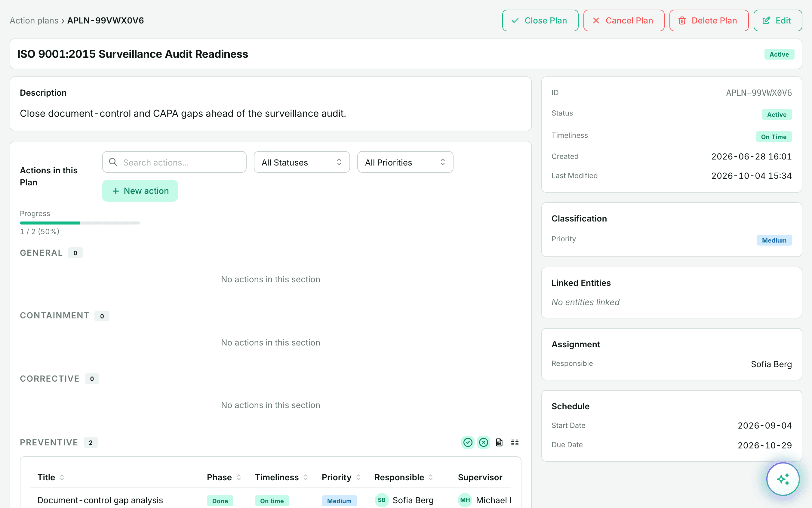Click the Edit button
812x508 pixels.
click(778, 20)
